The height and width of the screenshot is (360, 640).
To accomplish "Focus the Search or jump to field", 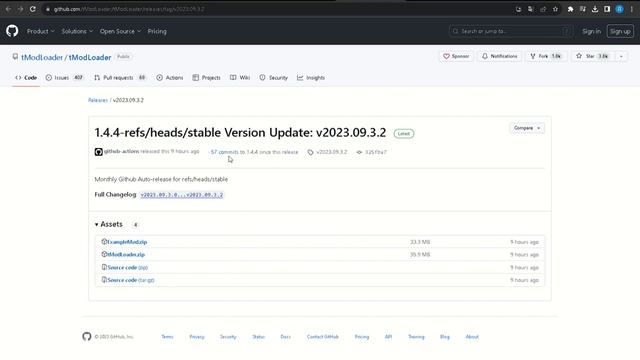I will [x=511, y=31].
